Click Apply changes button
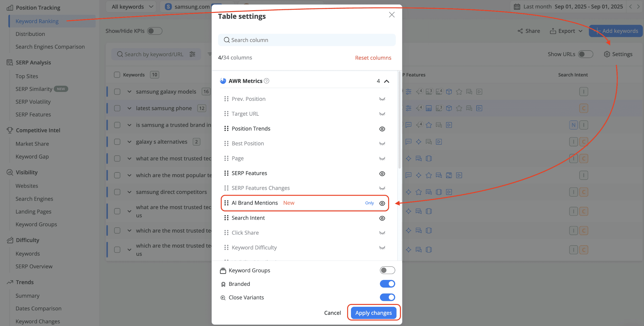Image resolution: width=644 pixels, height=326 pixels. [x=374, y=313]
